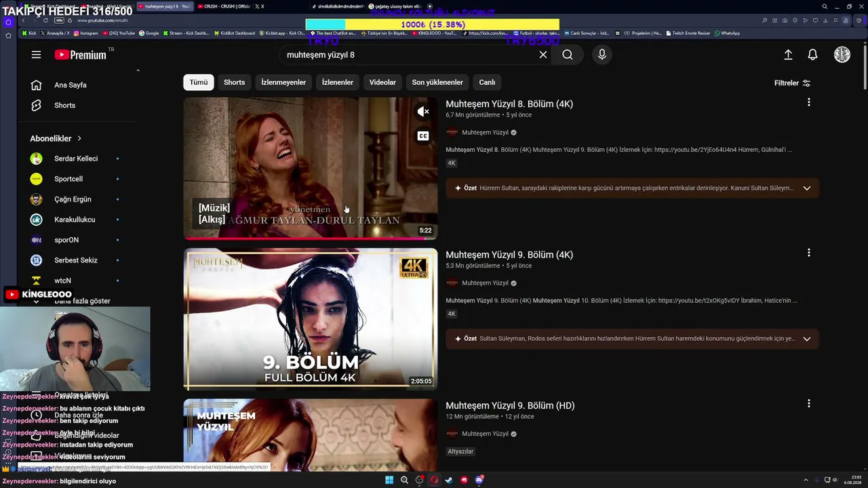Viewport: 868px width, 488px height.
Task: Select the Canlı filter chip
Action: point(488,83)
